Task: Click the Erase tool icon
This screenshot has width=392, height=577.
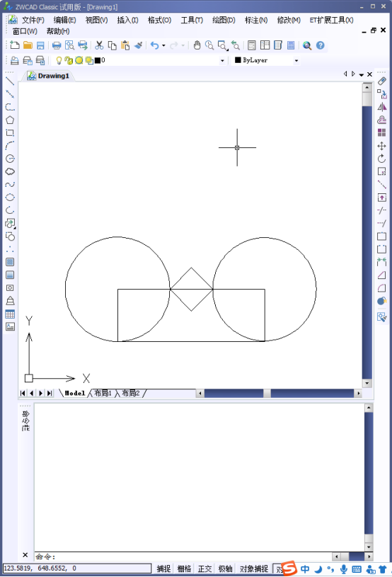Action: tap(381, 81)
